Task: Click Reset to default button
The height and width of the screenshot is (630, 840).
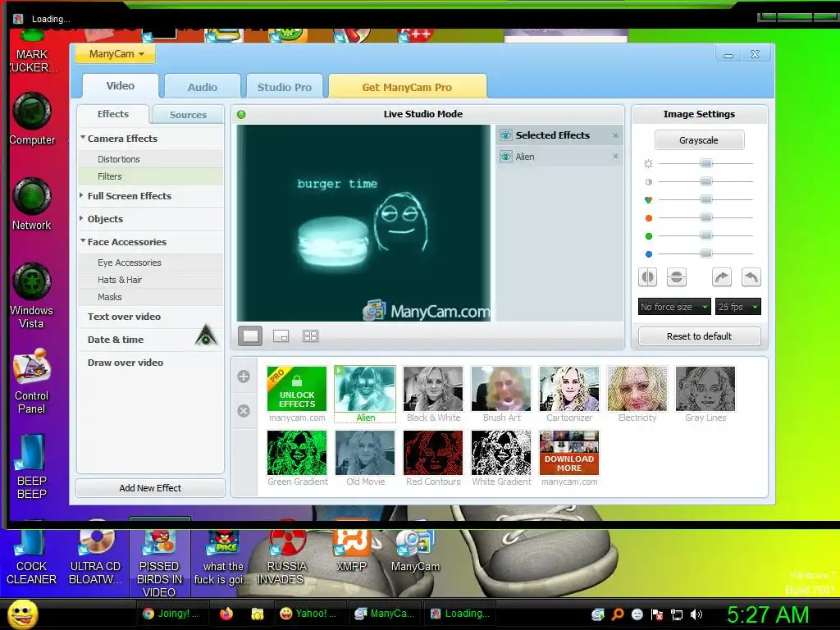Action: point(699,336)
